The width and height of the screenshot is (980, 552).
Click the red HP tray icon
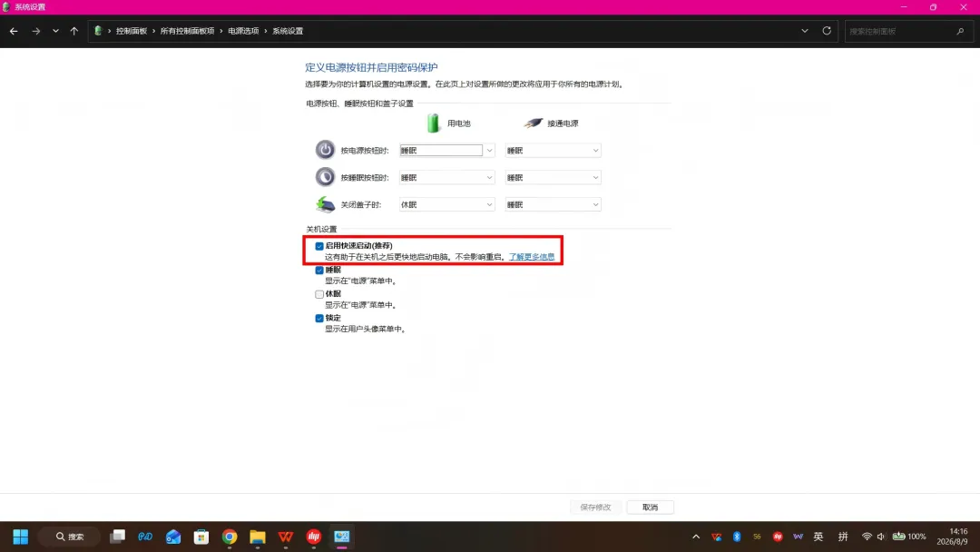pos(778,537)
